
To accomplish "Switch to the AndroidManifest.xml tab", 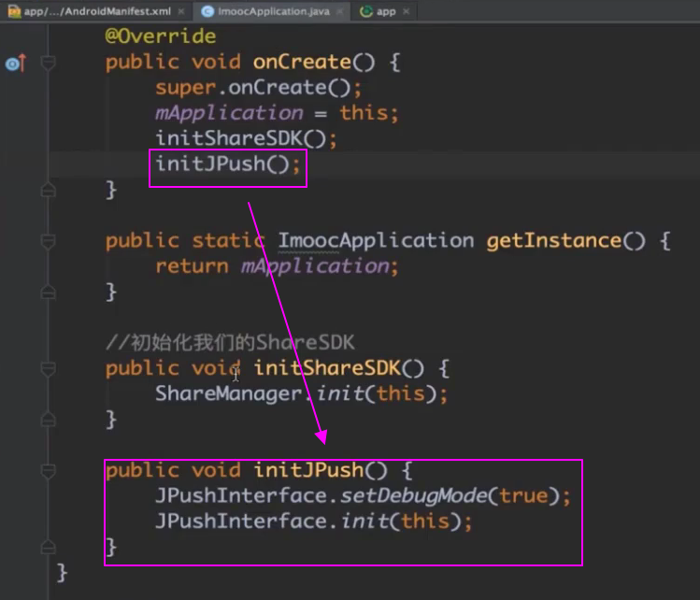I will point(97,11).
